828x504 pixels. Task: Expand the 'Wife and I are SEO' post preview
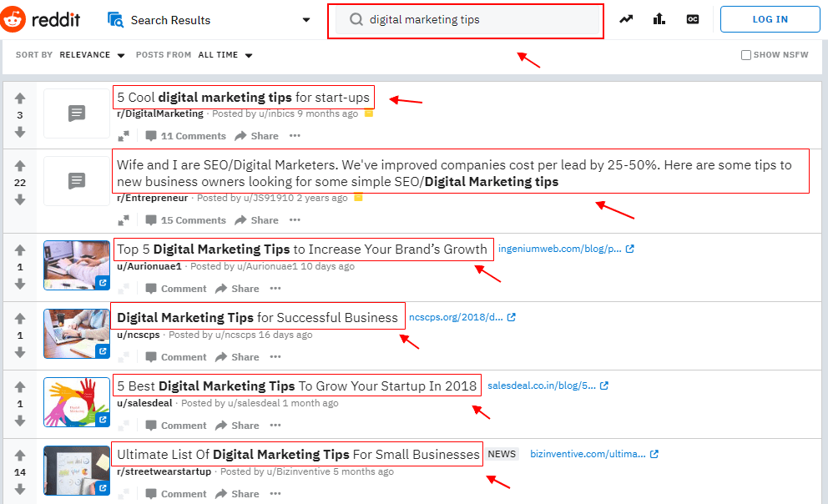tap(124, 220)
